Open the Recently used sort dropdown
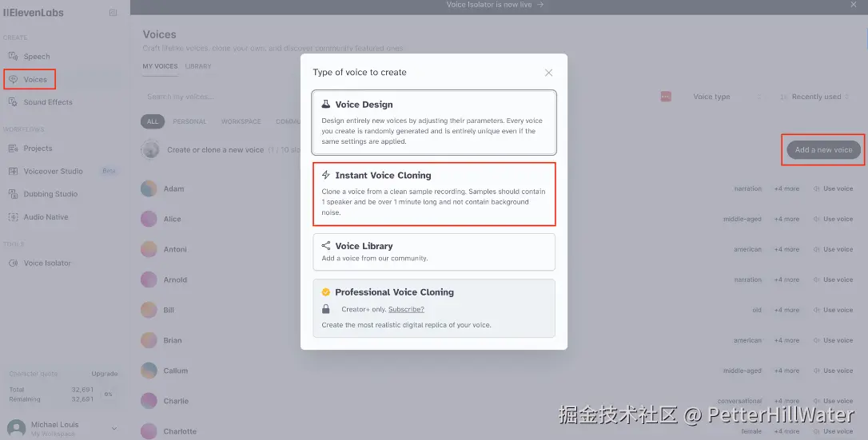 pyautogui.click(x=815, y=97)
